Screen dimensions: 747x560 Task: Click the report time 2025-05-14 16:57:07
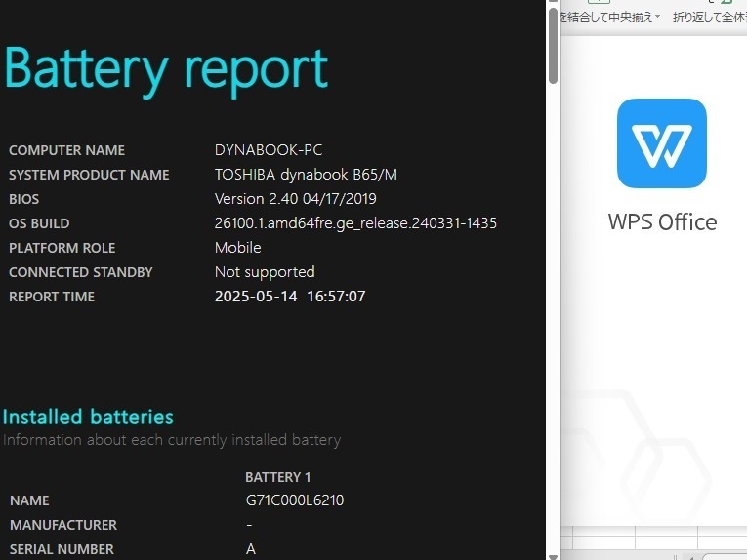pos(290,297)
